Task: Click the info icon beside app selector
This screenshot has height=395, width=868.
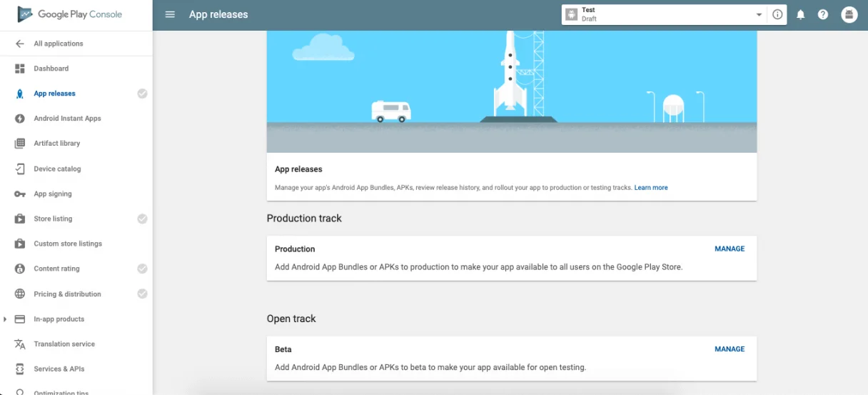Action: point(778,14)
